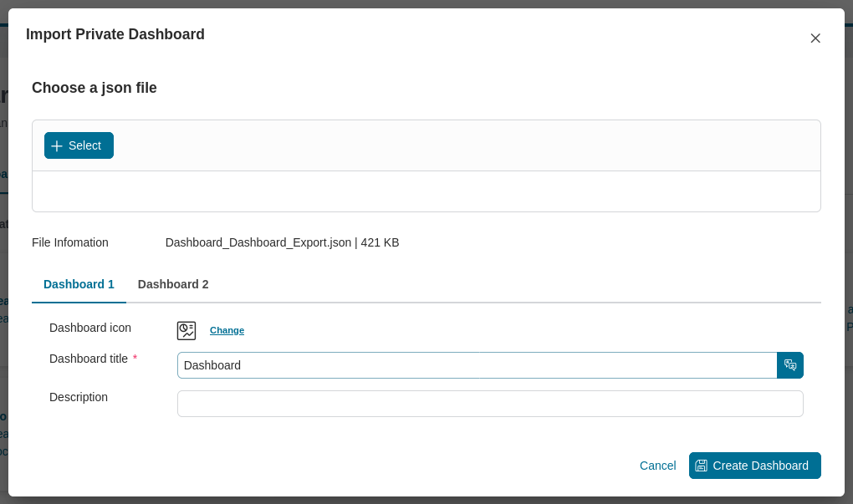Switch to the Dashboard 2 tab

(x=173, y=283)
